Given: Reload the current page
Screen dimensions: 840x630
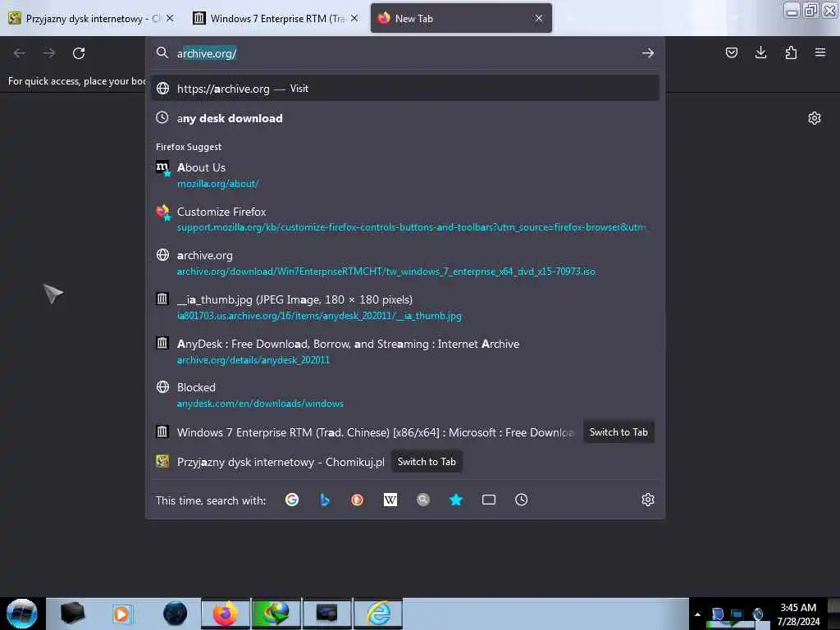Looking at the screenshot, I should pos(79,53).
